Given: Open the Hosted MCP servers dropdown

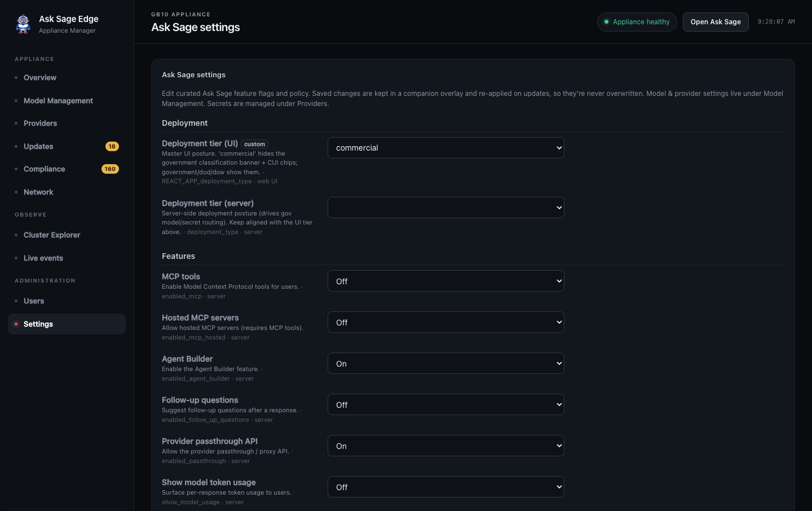Looking at the screenshot, I should 446,322.
